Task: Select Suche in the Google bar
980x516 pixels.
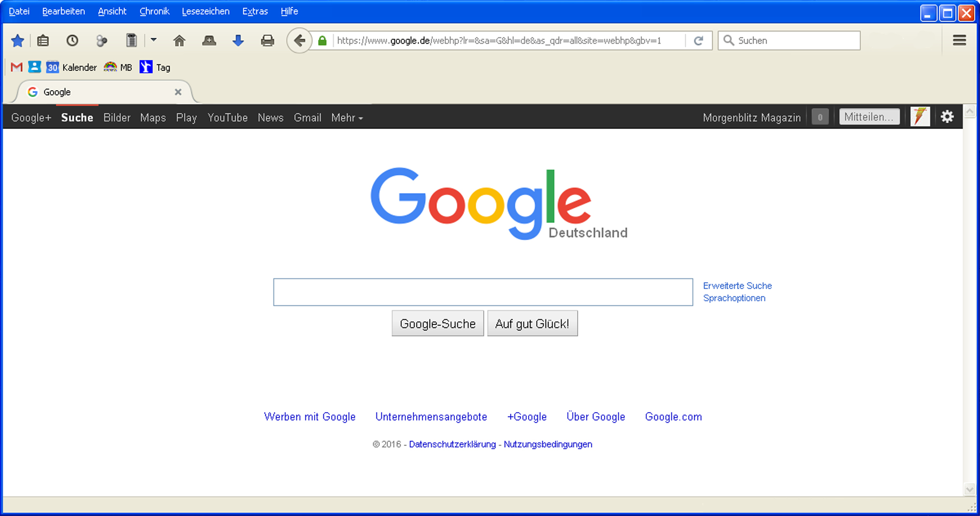Action: pyautogui.click(x=77, y=118)
